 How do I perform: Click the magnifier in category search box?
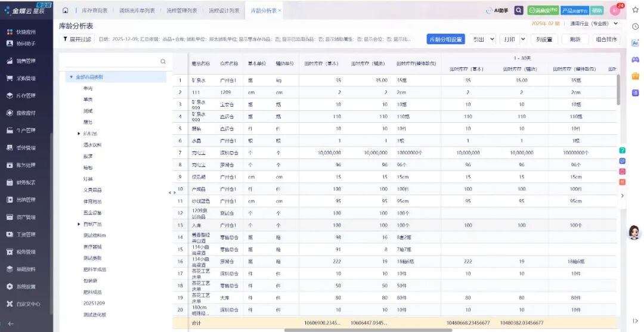(x=163, y=61)
